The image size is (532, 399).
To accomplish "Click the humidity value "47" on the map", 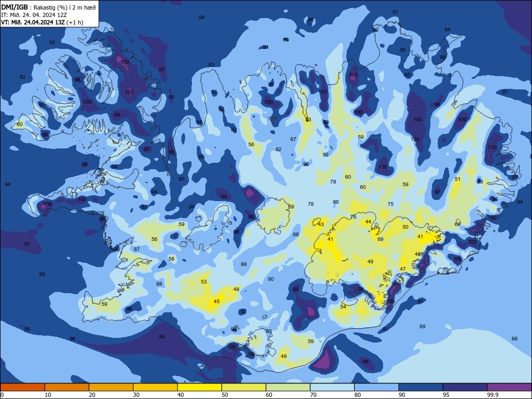I will pyautogui.click(x=403, y=269).
